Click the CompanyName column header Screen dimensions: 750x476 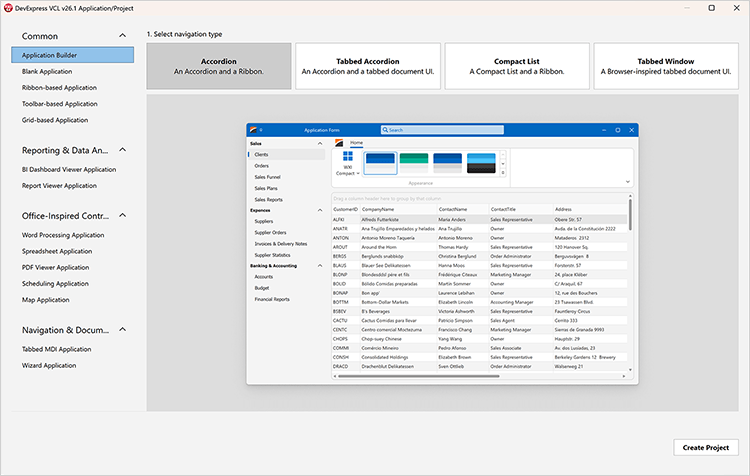pyautogui.click(x=399, y=209)
